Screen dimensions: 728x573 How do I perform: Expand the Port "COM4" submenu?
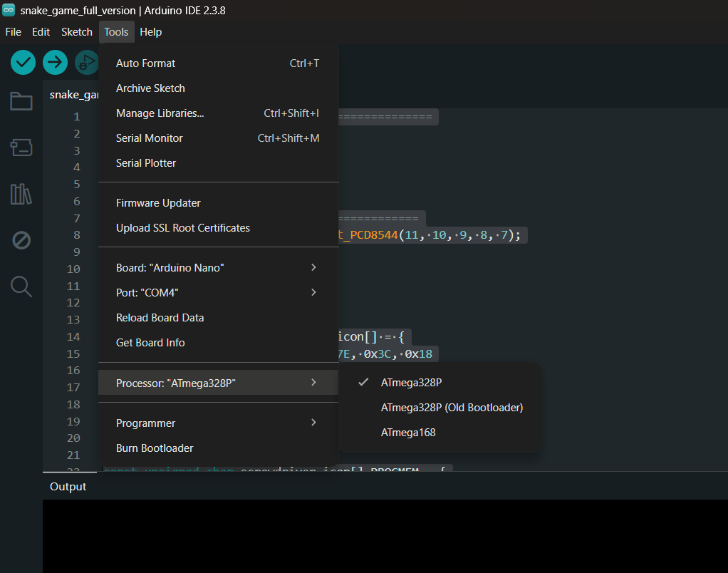(x=218, y=293)
